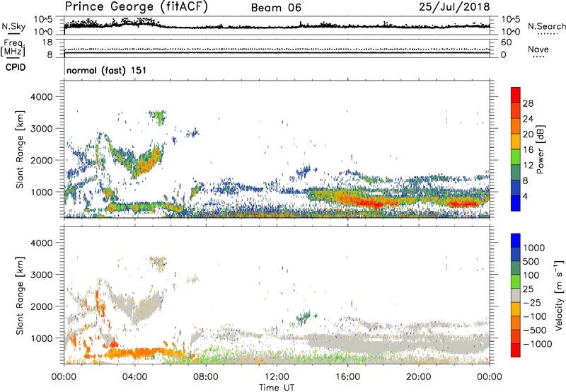
Task: Click the "Velocity [m s-1]" colorbar title
Action: (x=559, y=295)
